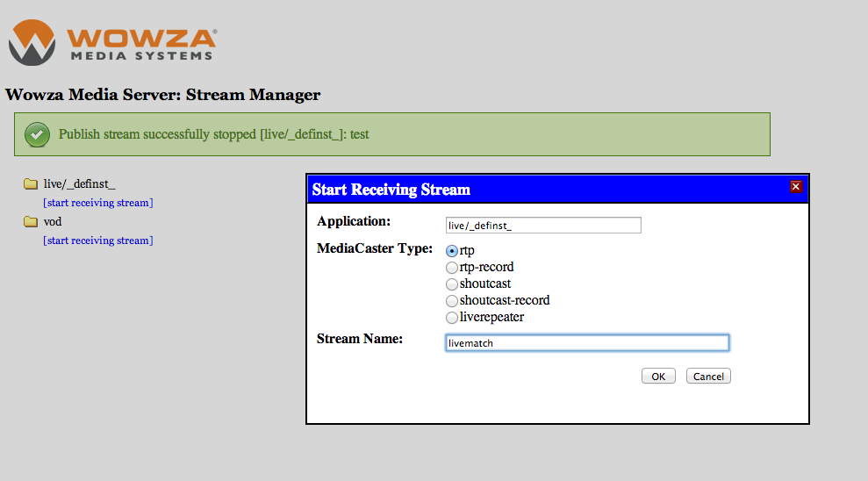Select the rtp-record radio option
This screenshot has width=868, height=481.
[452, 268]
